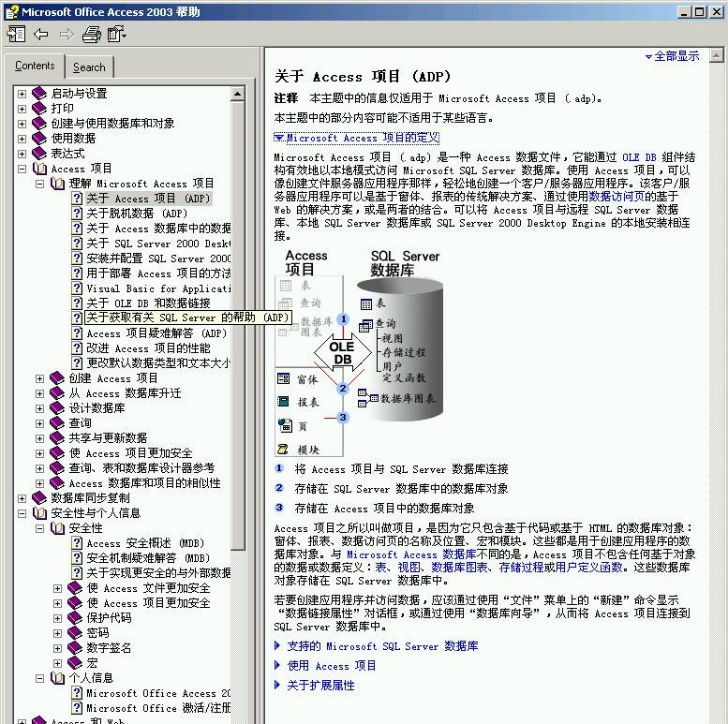
Task: Switch to the Contents tab
Action: pos(35,66)
